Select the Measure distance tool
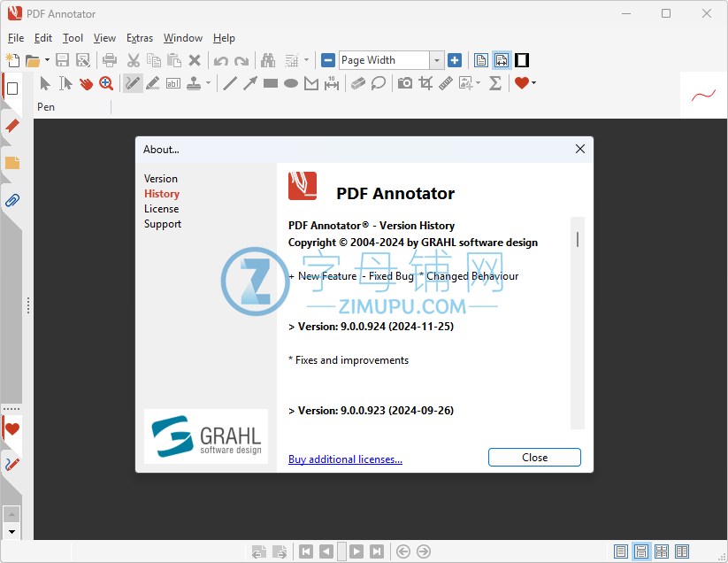 coord(332,83)
